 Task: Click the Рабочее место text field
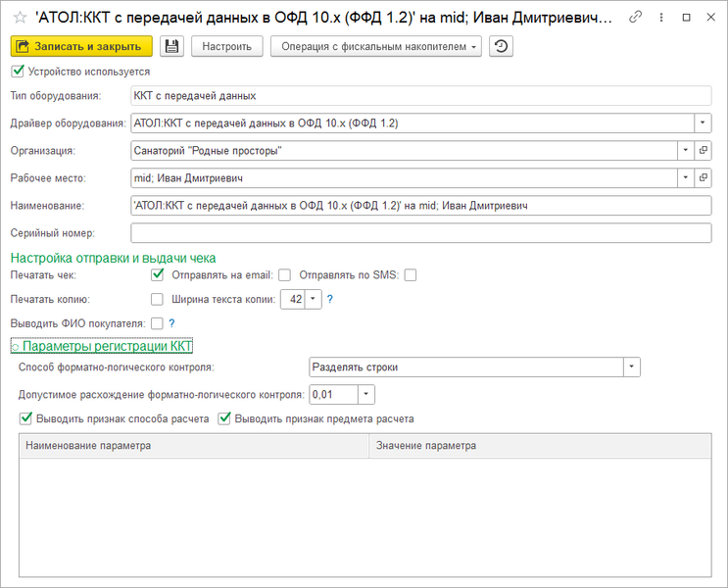[x=404, y=178]
